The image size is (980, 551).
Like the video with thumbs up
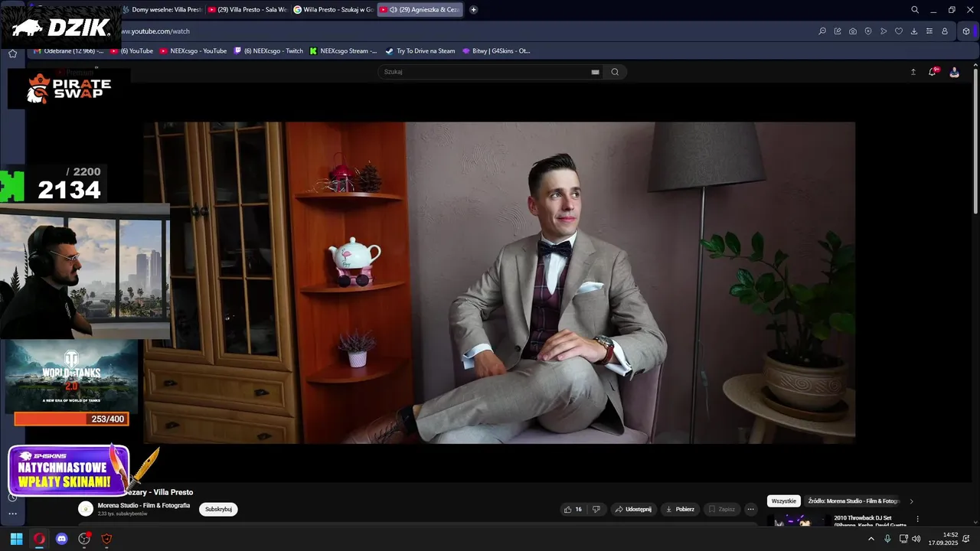point(573,509)
